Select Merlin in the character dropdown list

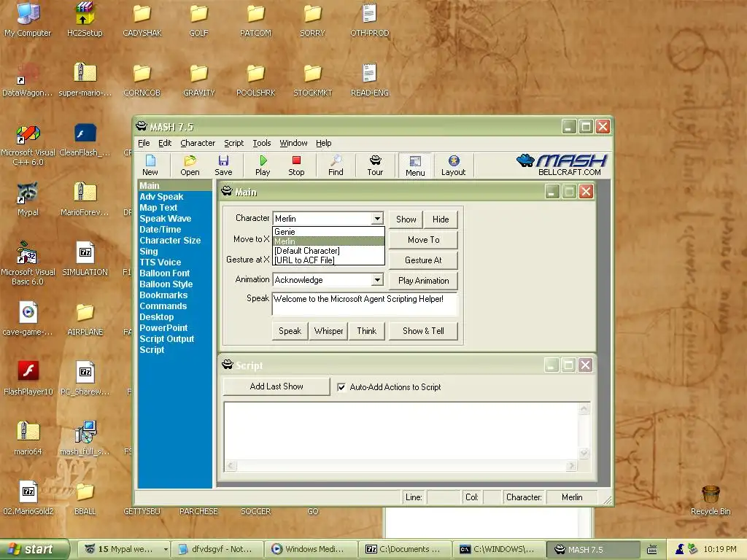click(x=328, y=241)
